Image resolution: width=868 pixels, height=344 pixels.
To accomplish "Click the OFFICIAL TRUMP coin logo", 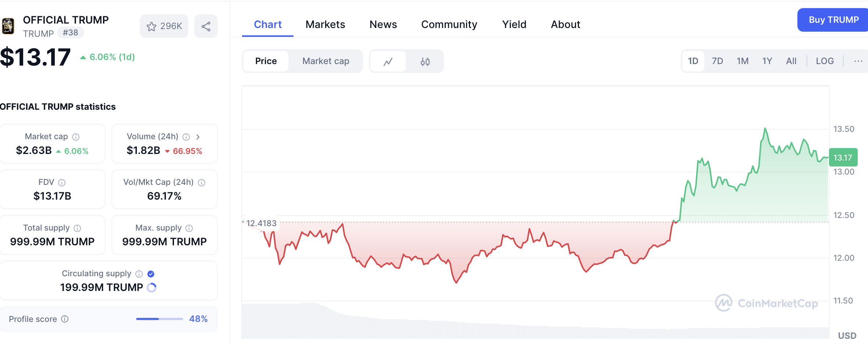I will click(x=8, y=26).
